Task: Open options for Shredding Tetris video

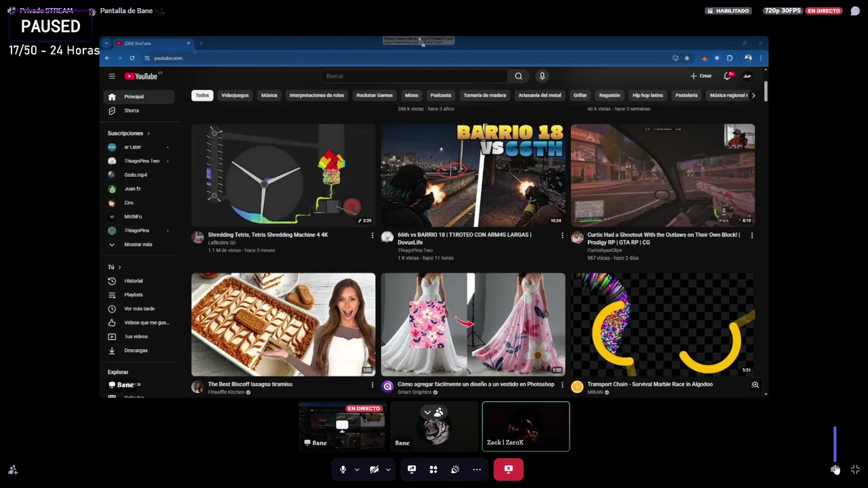Action: point(372,235)
